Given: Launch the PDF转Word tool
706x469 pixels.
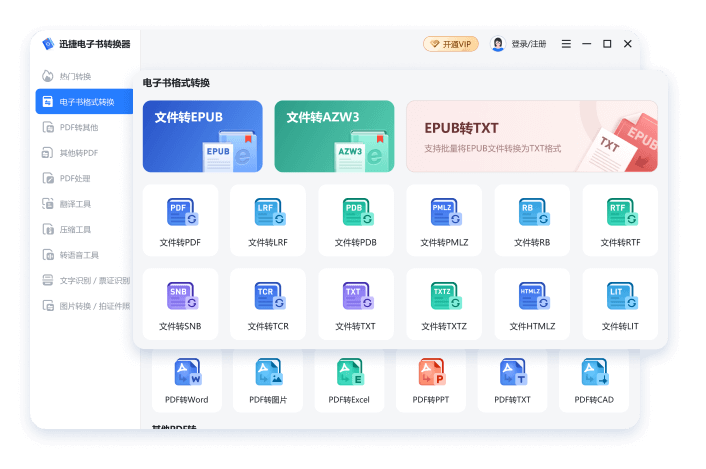Looking at the screenshot, I should coord(187,381).
